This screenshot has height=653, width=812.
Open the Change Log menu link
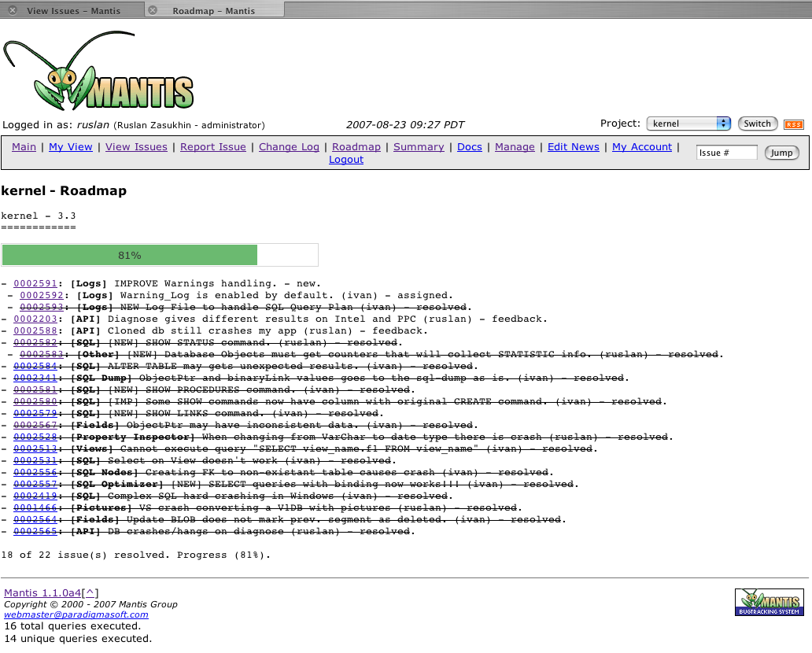[x=289, y=146]
